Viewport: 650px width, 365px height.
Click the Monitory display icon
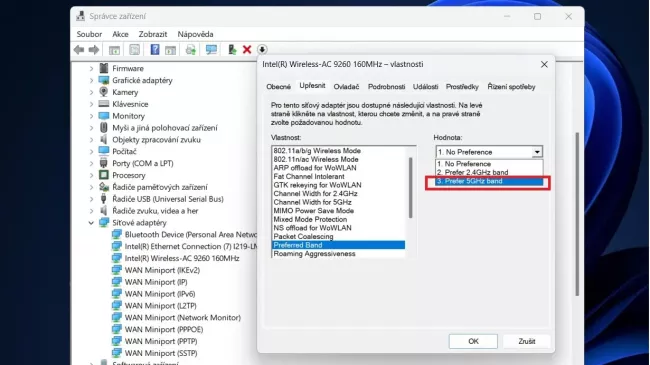[x=104, y=116]
